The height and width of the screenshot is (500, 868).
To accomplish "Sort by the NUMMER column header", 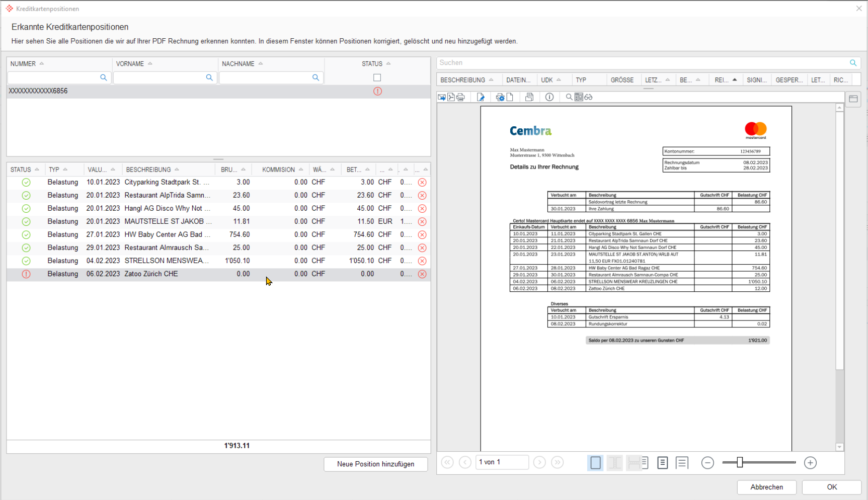I will (x=23, y=64).
